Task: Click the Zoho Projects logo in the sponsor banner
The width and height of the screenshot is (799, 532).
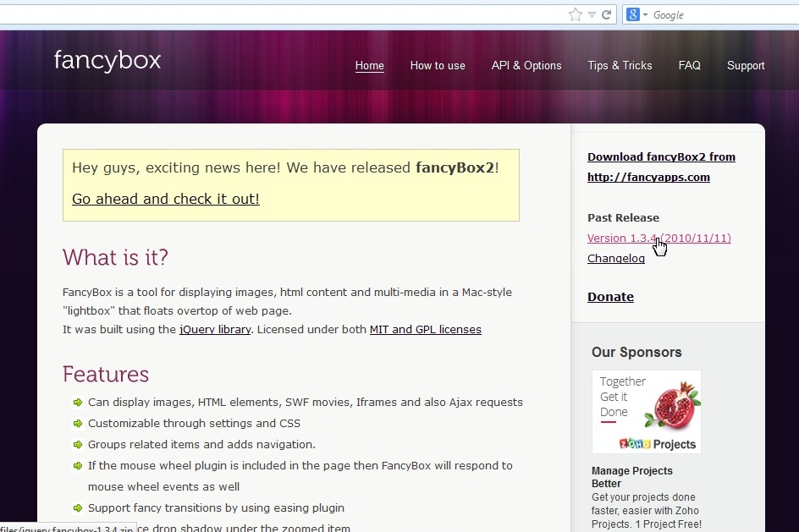Action: coord(646,411)
